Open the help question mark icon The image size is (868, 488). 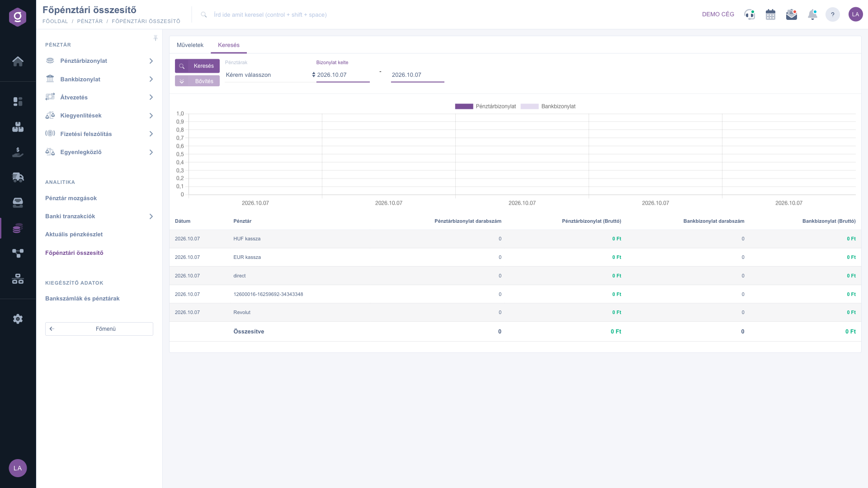tap(832, 14)
